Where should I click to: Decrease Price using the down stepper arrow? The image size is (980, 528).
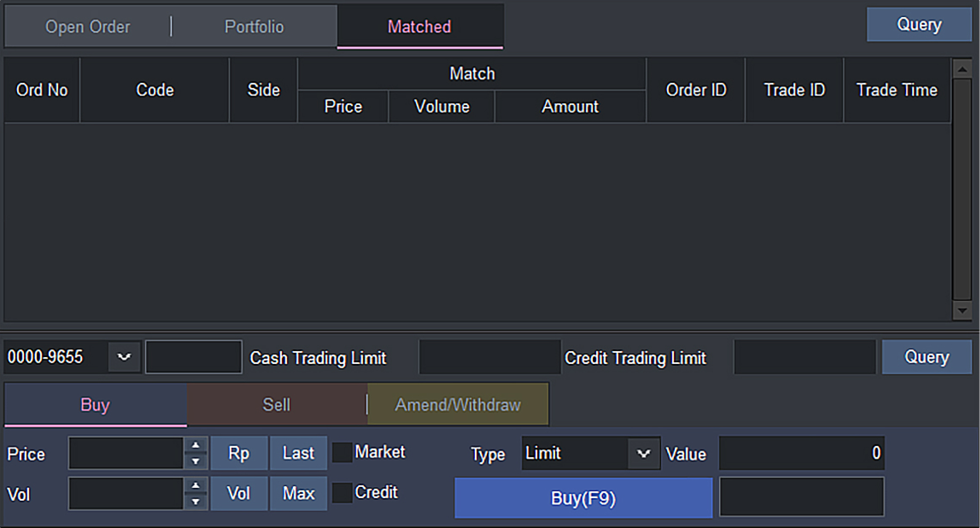click(196, 462)
